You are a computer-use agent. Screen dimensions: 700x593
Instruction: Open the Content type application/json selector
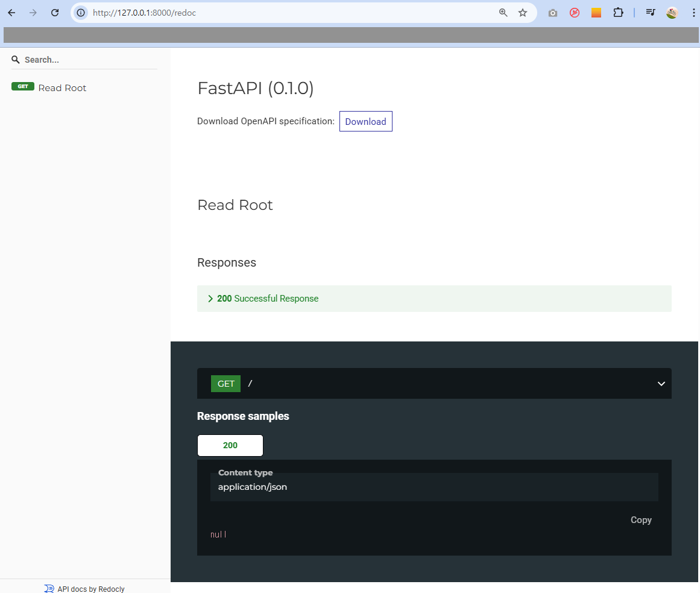434,487
